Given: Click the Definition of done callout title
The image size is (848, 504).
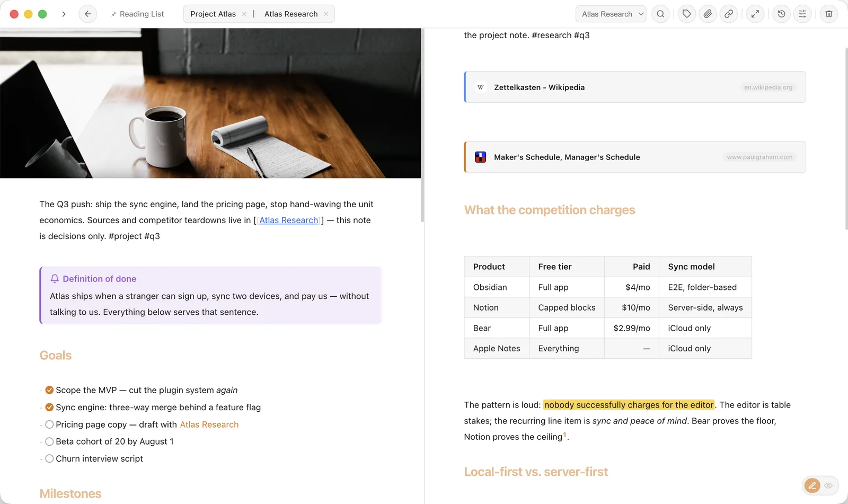Looking at the screenshot, I should (x=100, y=279).
